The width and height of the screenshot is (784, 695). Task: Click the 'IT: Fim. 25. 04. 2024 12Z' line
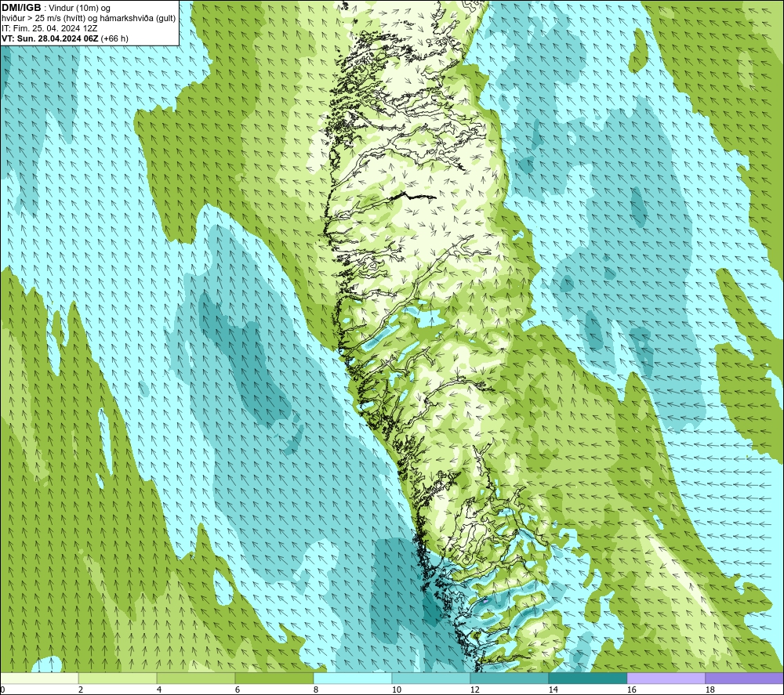tap(49, 28)
